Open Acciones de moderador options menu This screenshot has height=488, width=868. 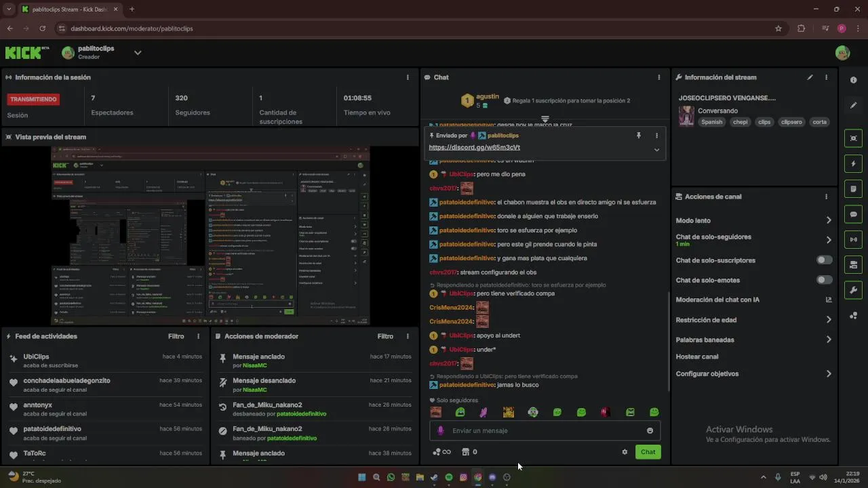(x=408, y=336)
